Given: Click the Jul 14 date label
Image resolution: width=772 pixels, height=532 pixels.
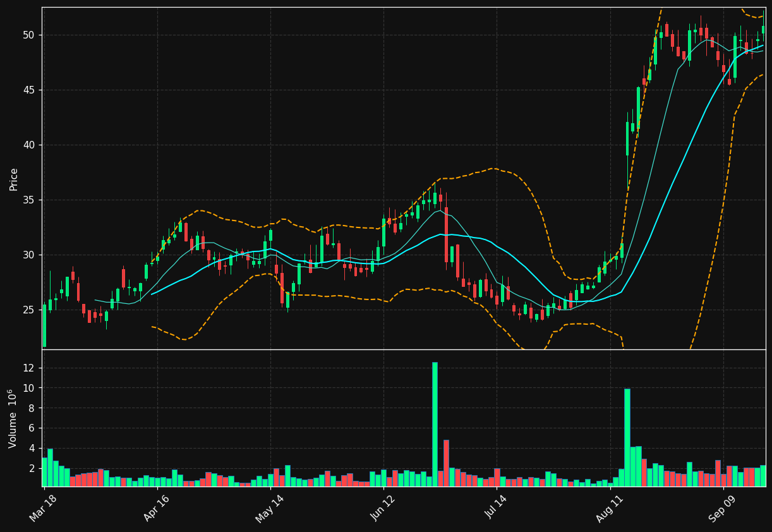Looking at the screenshot, I should [x=495, y=507].
